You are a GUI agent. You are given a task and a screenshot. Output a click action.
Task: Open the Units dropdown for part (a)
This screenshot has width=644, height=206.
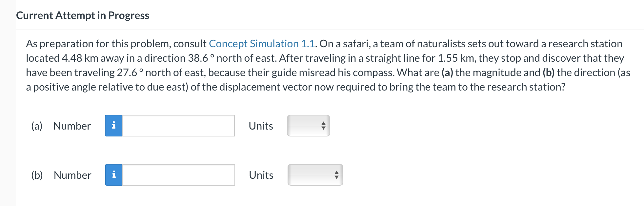[308, 126]
